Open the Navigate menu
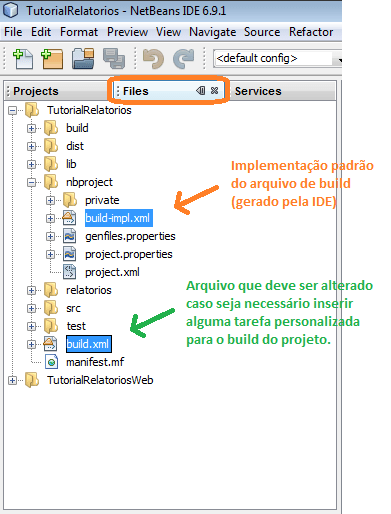Image resolution: width=391 pixels, height=514 pixels. (212, 32)
